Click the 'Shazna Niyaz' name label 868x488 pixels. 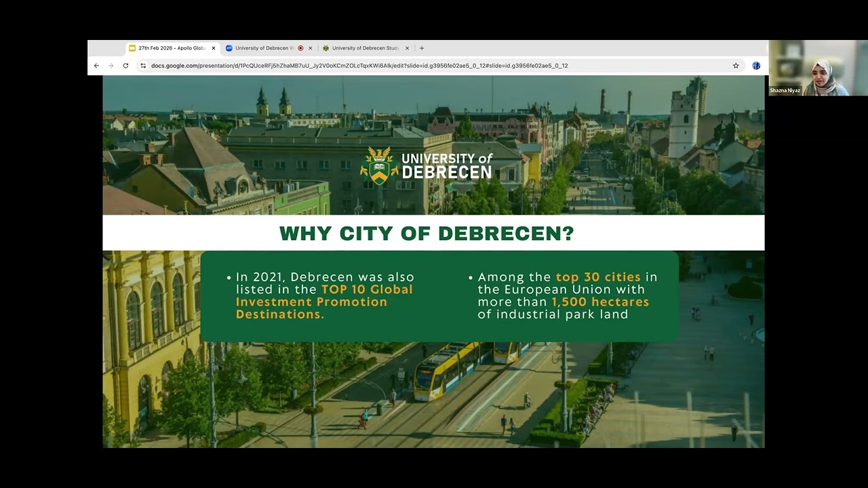[x=785, y=90]
